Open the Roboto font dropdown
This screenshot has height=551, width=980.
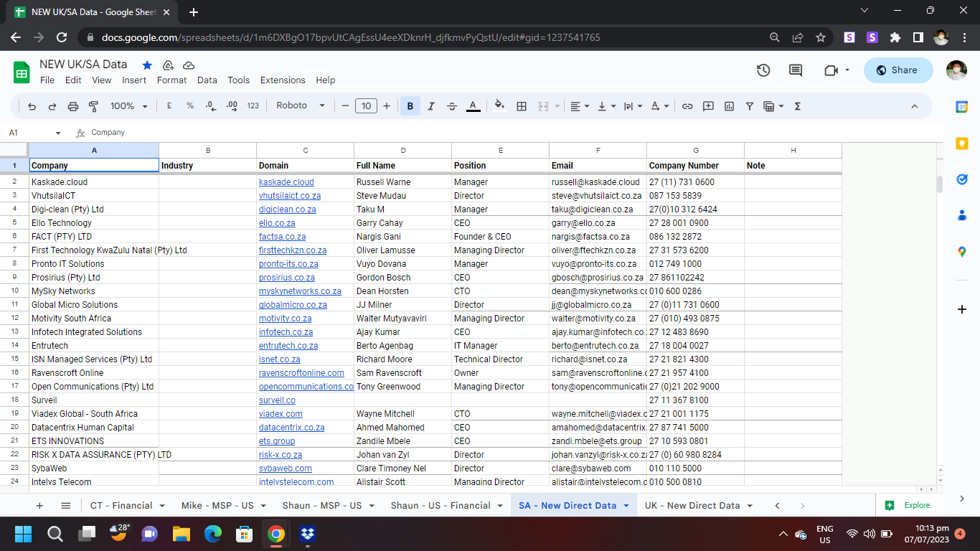point(301,105)
